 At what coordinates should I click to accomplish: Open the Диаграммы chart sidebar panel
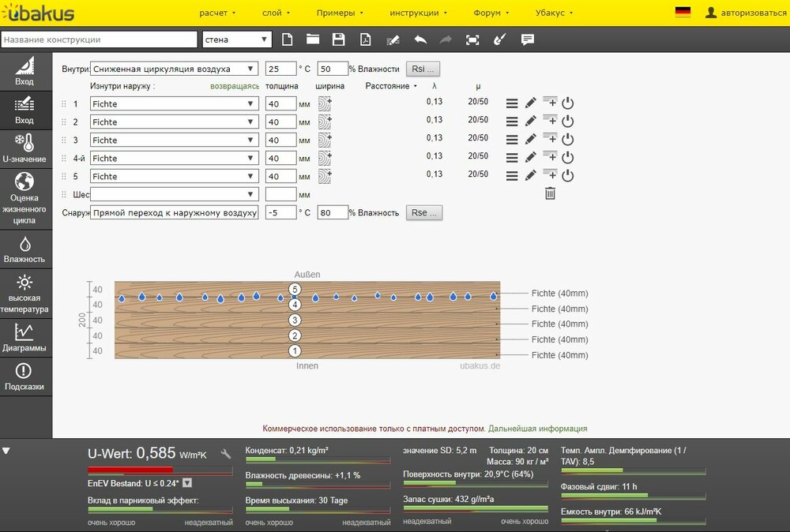pyautogui.click(x=25, y=338)
